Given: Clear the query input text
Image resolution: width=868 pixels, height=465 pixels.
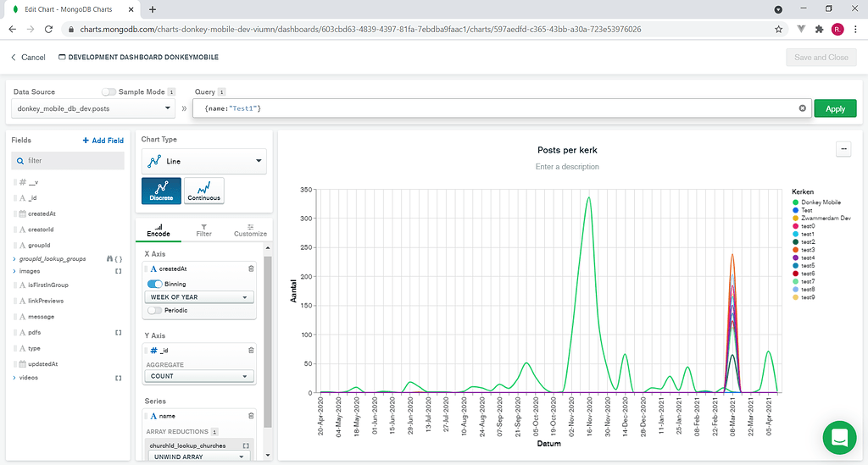Looking at the screenshot, I should pyautogui.click(x=802, y=108).
